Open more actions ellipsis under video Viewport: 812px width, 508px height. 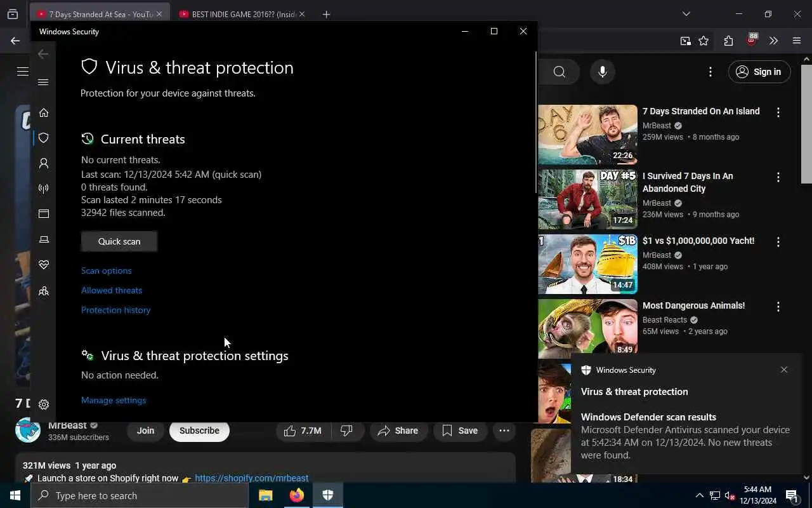504,431
